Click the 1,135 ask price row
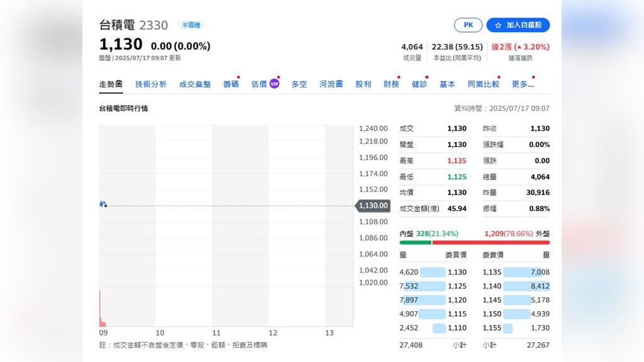 click(516, 272)
